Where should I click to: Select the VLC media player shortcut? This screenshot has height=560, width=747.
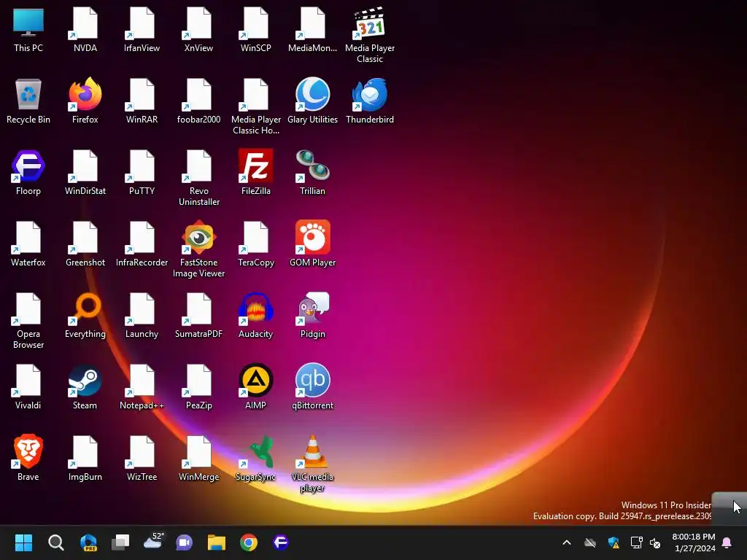pyautogui.click(x=312, y=464)
